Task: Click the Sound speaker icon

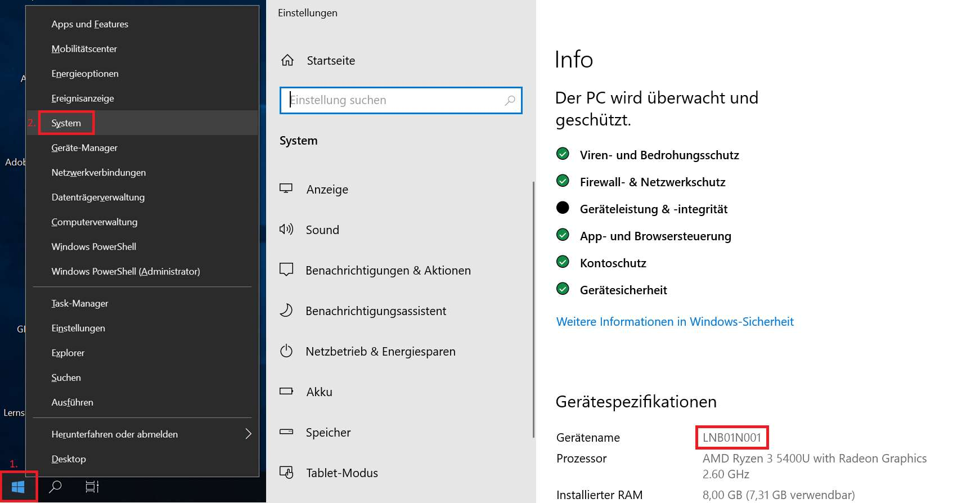Action: pos(286,230)
